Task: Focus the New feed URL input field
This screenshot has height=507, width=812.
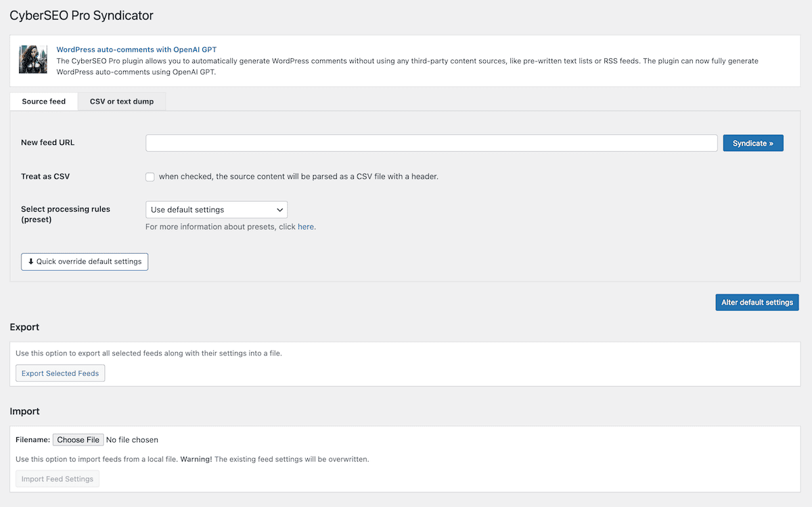Action: (432, 143)
